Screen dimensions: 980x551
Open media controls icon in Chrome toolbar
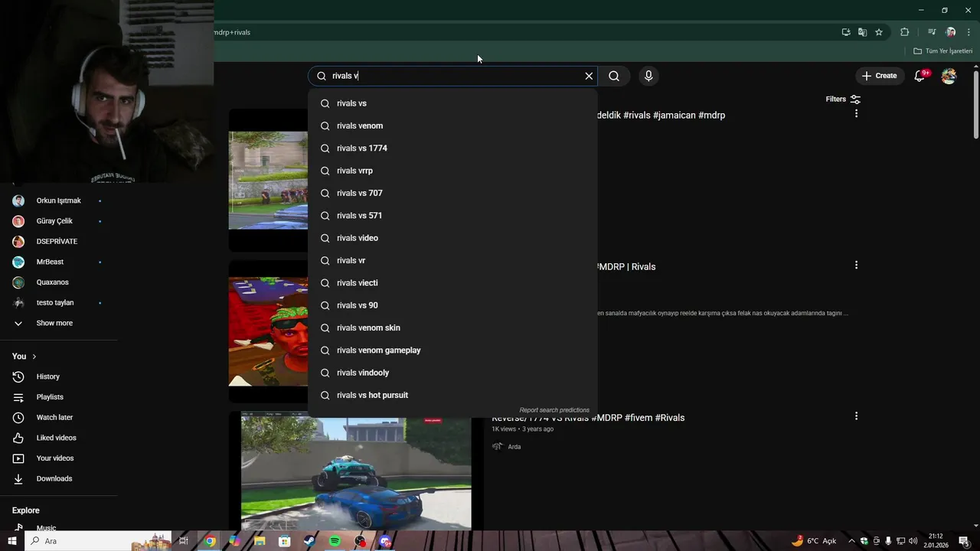tap(932, 32)
